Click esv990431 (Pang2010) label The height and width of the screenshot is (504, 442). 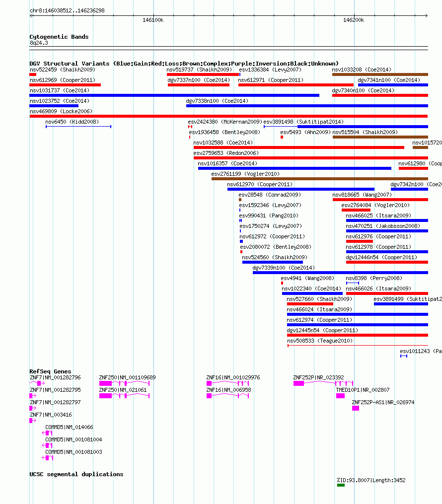pyautogui.click(x=269, y=216)
